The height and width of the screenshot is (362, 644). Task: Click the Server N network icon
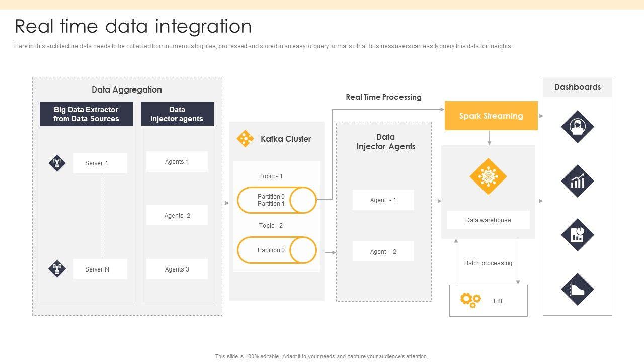(x=57, y=268)
